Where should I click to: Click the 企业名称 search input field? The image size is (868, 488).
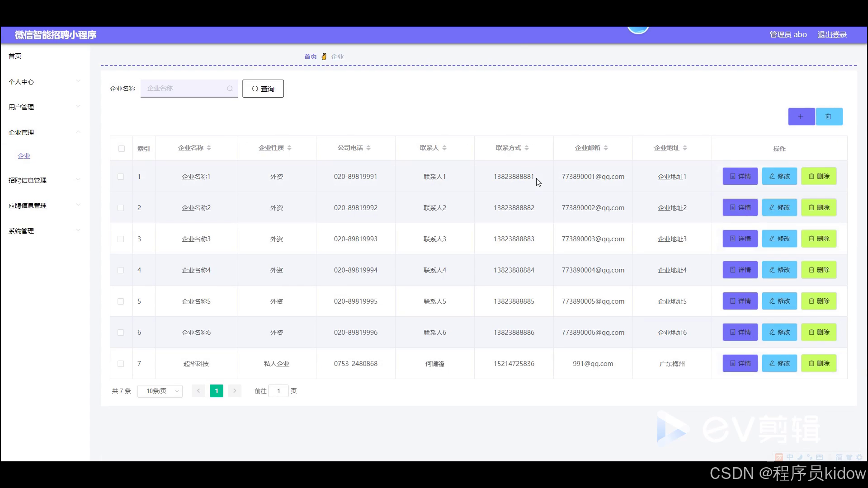pyautogui.click(x=189, y=89)
